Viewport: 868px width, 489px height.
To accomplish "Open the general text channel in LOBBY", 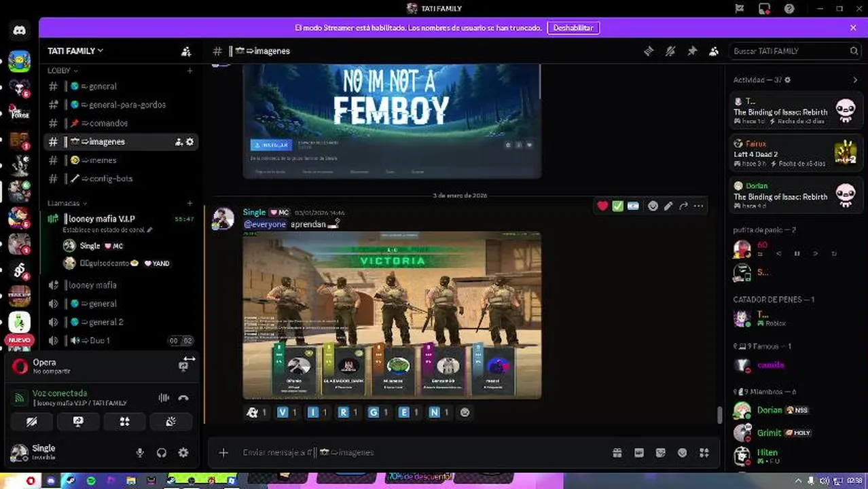I will [x=121, y=86].
